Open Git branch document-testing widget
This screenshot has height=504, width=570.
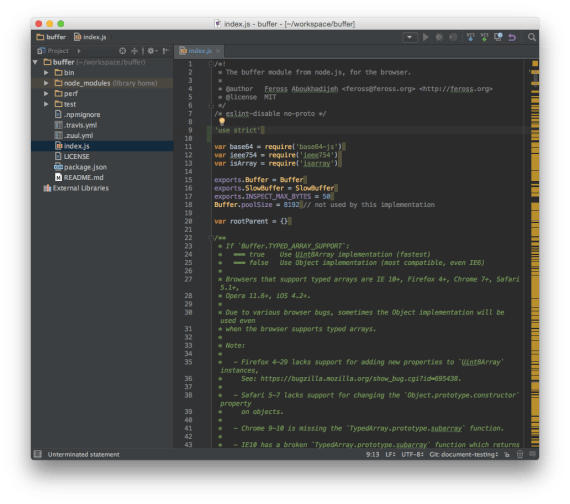(463, 454)
